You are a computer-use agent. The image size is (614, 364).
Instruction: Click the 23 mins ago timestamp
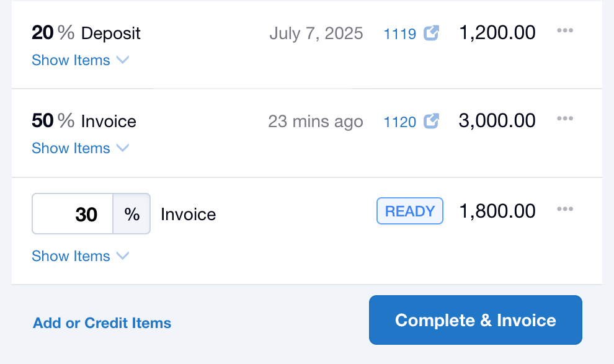[316, 122]
